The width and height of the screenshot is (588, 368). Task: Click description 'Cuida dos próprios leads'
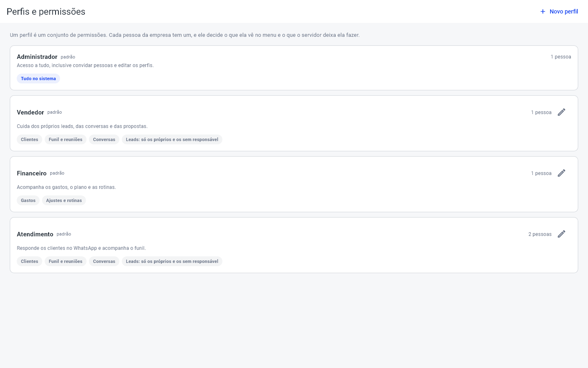coord(82,126)
